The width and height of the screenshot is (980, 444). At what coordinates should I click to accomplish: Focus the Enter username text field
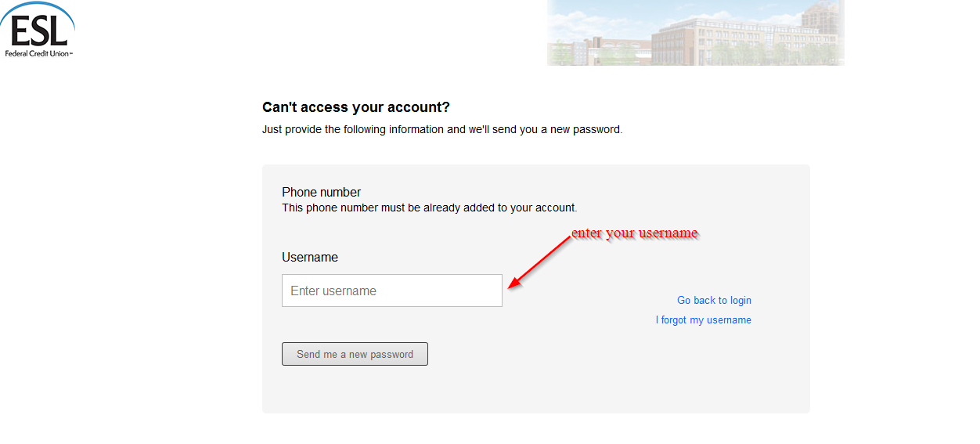[391, 291]
